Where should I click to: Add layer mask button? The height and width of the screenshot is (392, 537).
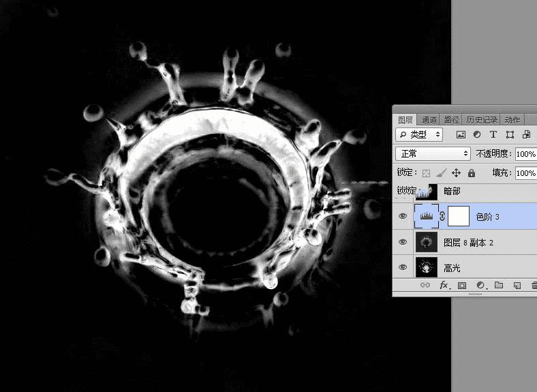pyautogui.click(x=462, y=285)
